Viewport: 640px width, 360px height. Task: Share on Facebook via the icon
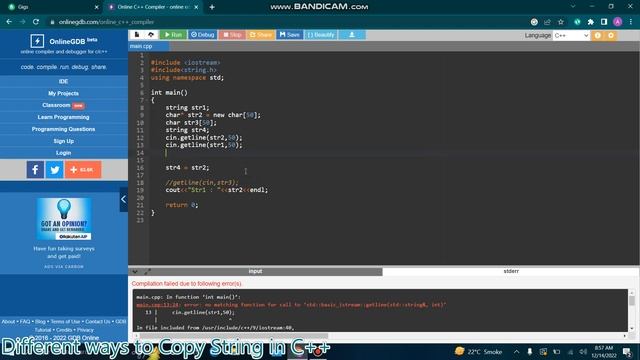(x=36, y=169)
